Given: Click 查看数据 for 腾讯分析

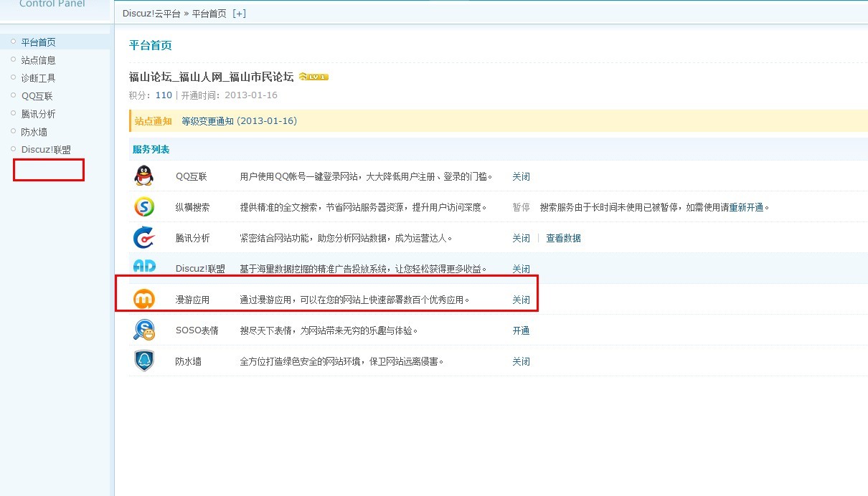Looking at the screenshot, I should click(x=563, y=238).
